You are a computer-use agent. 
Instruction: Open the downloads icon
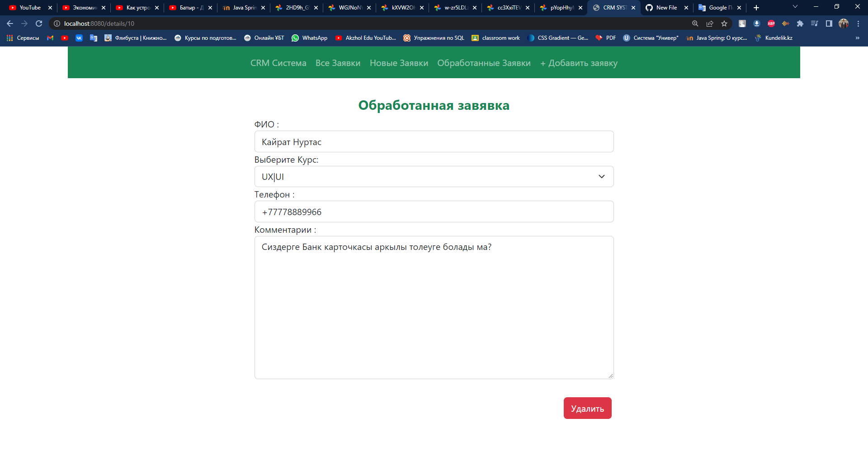756,23
